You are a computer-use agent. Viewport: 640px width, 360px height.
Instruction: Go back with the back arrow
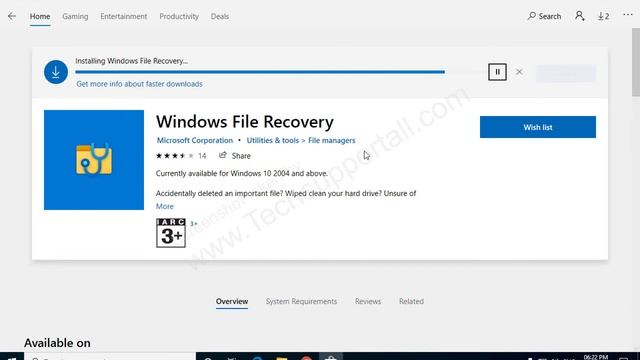12,16
